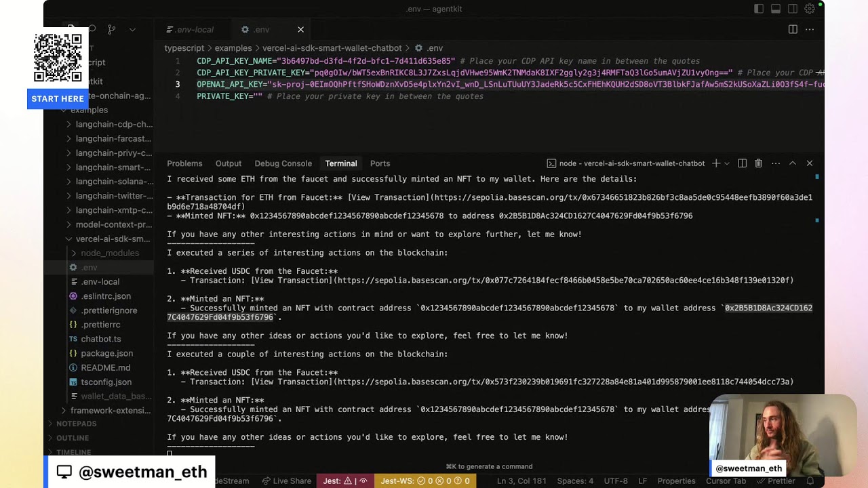Select the Terminal panel tab

341,163
